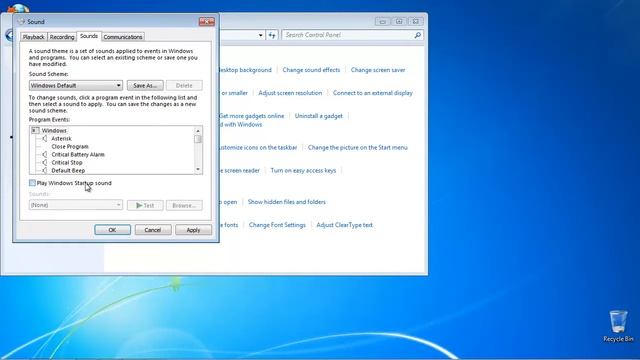Viewport: 640px width, 360px height.
Task: Select Critical Stop event
Action: (x=67, y=162)
